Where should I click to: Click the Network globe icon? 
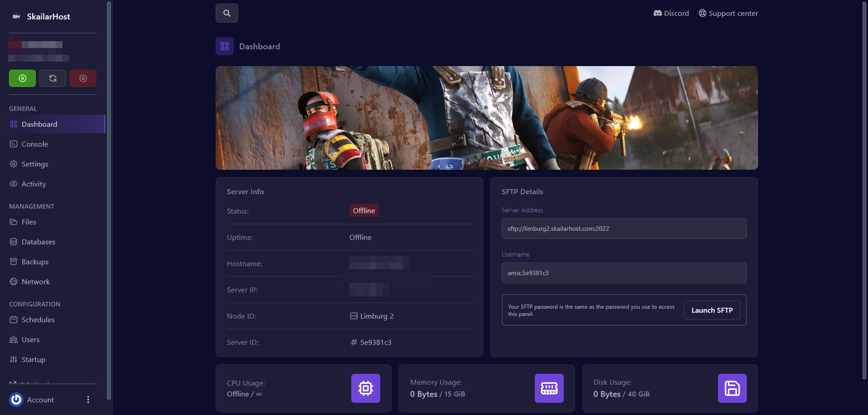click(13, 281)
